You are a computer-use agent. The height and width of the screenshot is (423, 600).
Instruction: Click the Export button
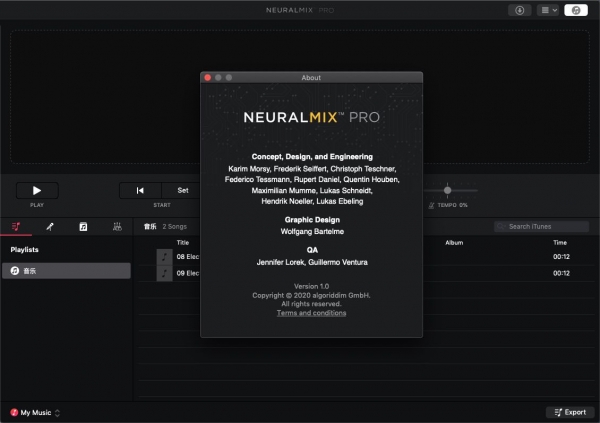tap(570, 412)
